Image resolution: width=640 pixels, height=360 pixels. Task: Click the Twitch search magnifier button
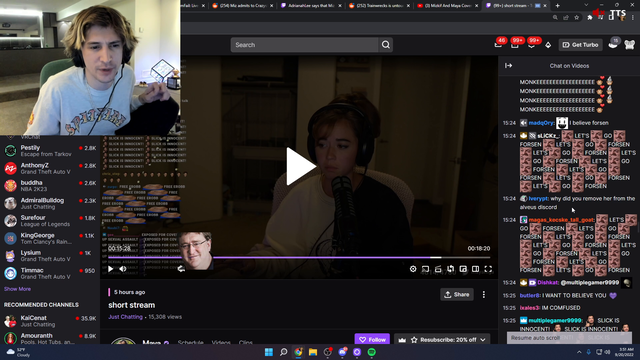coord(386,45)
